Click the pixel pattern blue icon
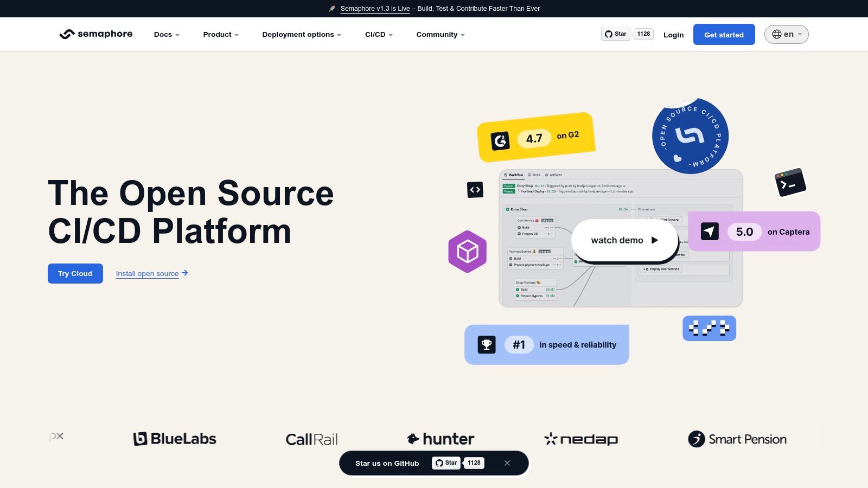Screen dimensions: 868x488 [709, 328]
